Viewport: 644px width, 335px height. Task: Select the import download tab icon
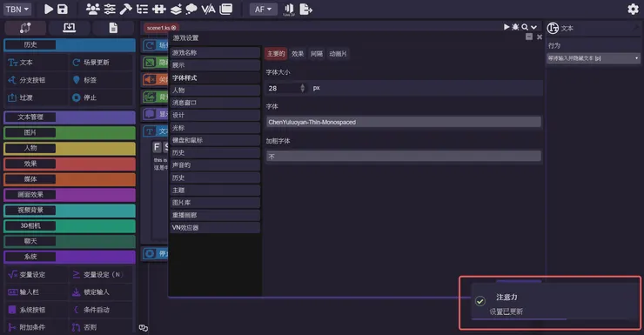click(x=69, y=28)
